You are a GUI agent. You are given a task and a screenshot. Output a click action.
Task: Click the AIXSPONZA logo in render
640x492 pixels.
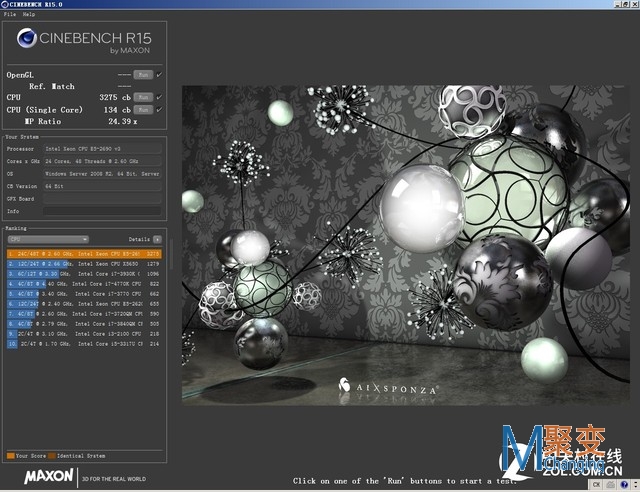[x=388, y=387]
